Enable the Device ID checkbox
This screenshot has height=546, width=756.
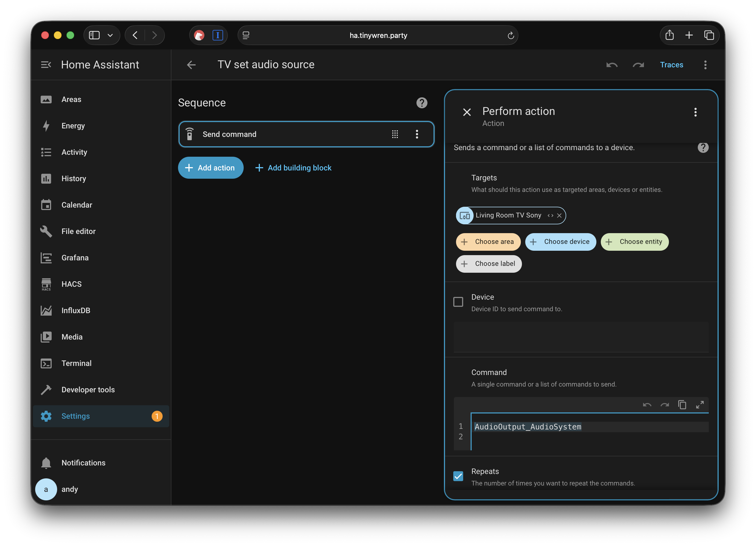tap(458, 302)
